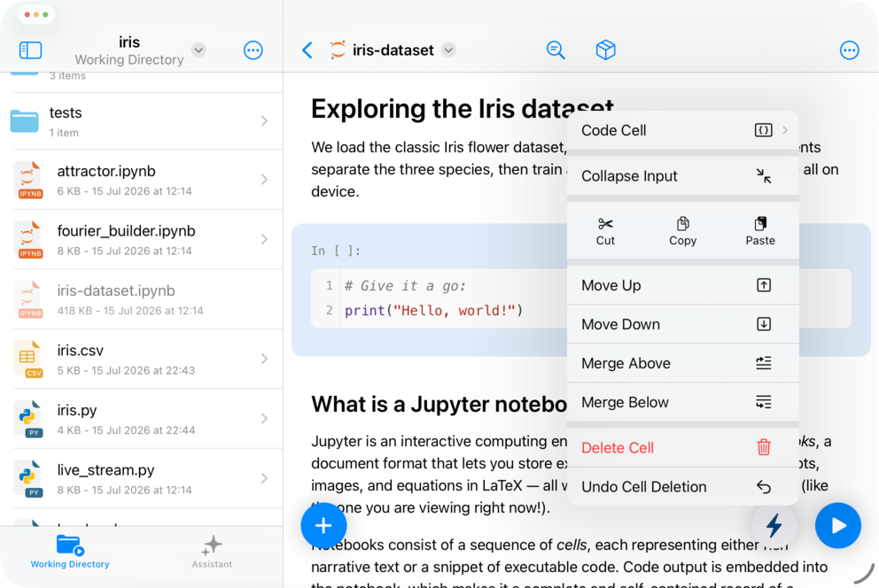Click the iris.py Python file icon
Viewport: 879px width, 588px height.
[x=28, y=419]
